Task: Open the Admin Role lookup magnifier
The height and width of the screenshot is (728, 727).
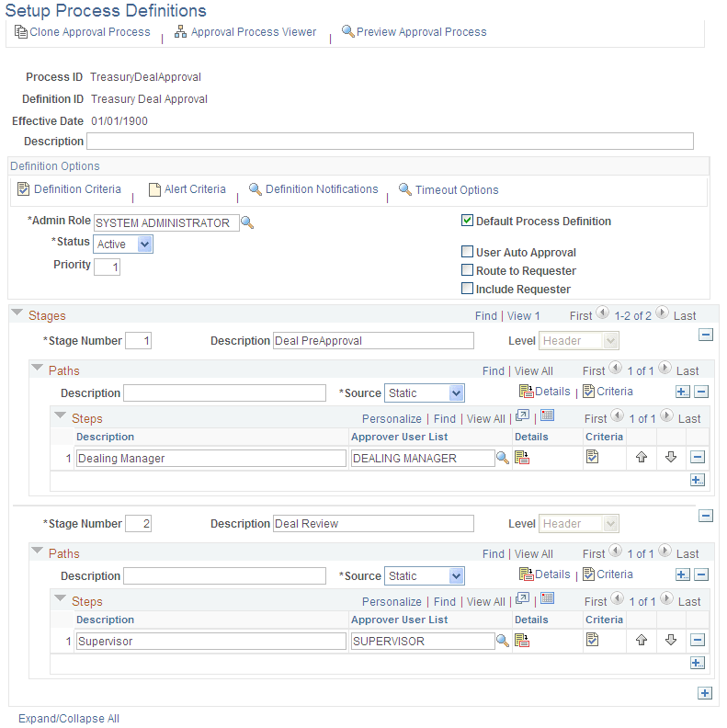Action: tap(247, 222)
